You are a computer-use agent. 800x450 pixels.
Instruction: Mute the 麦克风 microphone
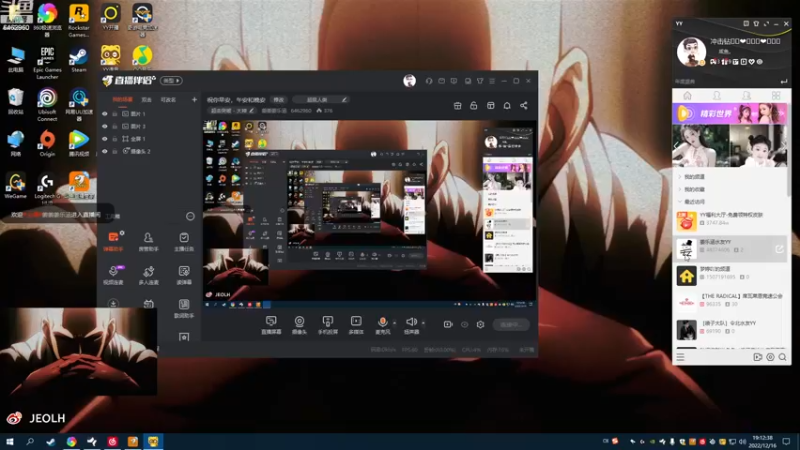pyautogui.click(x=382, y=324)
